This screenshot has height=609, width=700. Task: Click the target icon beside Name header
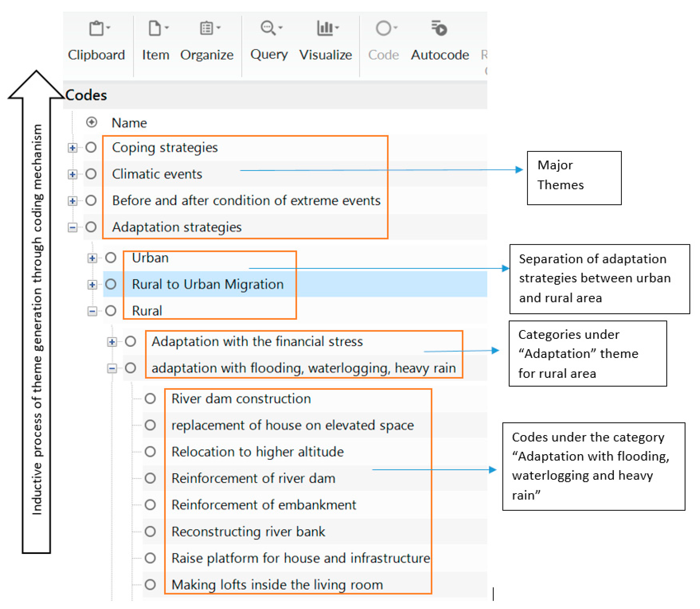click(91, 122)
